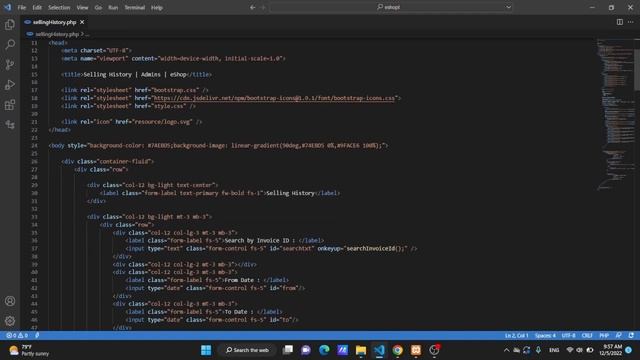Open Source Control view
The image size is (640, 360).
coord(10,64)
